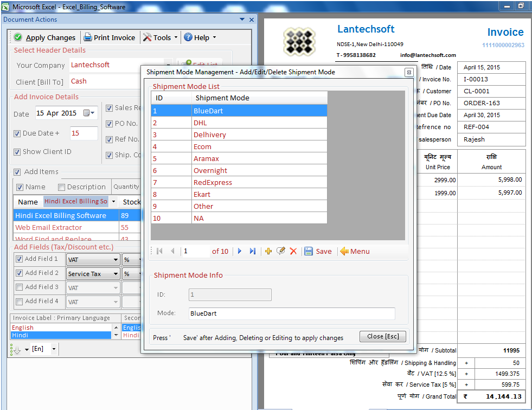Viewport: 532px width, 410px height.
Task: Close the Document Actions pane
Action: (x=252, y=20)
